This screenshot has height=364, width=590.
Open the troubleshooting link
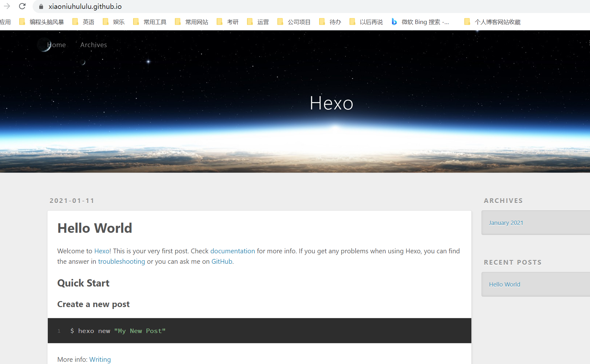(121, 262)
